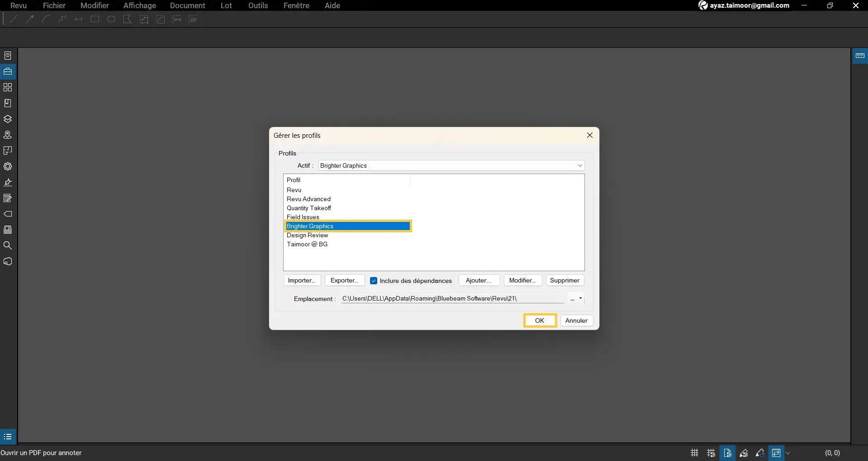Open the Layers panel in the sidebar
868x461 pixels.
(x=8, y=119)
